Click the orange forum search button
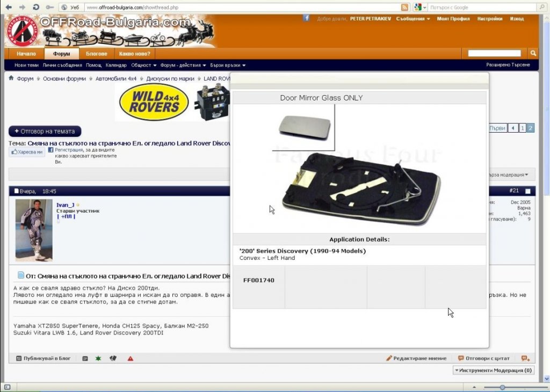Viewport: 550px width, 392px height. [x=533, y=53]
